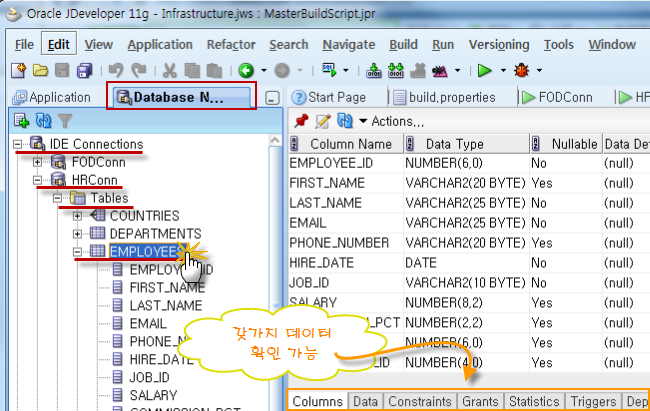The width and height of the screenshot is (650, 411).
Task: Sort by the Data Type header
Action: click(x=467, y=144)
